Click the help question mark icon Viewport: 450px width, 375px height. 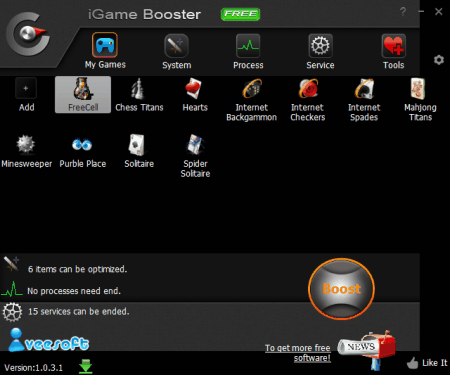point(403,12)
